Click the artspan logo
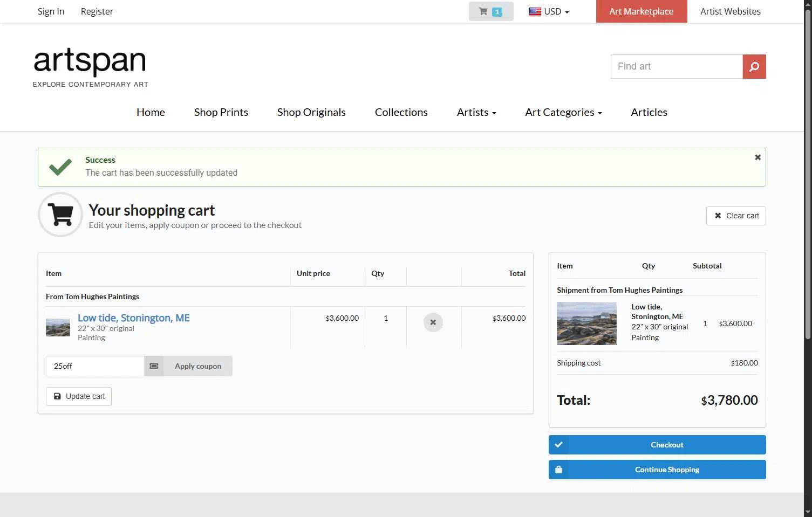Screen dimensions: 812x517 [x=90, y=67]
